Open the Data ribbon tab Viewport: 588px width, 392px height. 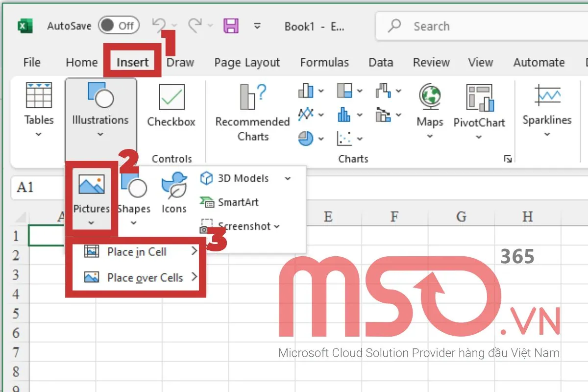point(380,62)
